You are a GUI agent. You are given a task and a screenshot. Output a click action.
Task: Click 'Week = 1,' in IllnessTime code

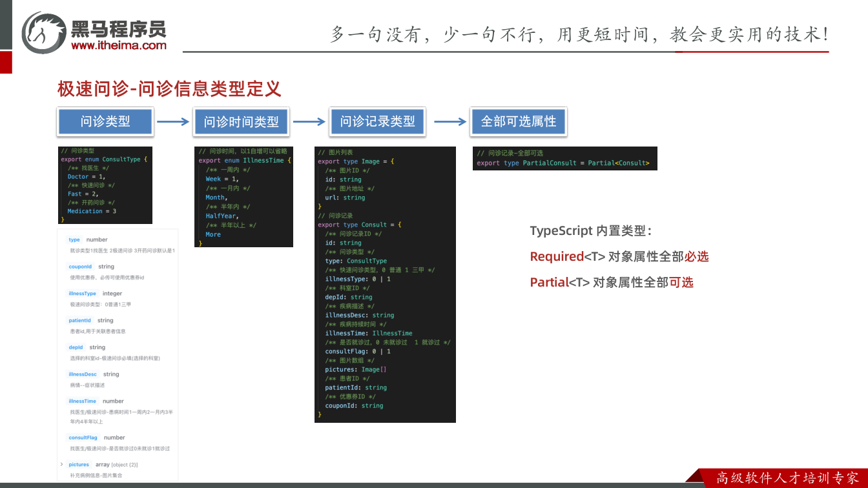[x=222, y=179]
